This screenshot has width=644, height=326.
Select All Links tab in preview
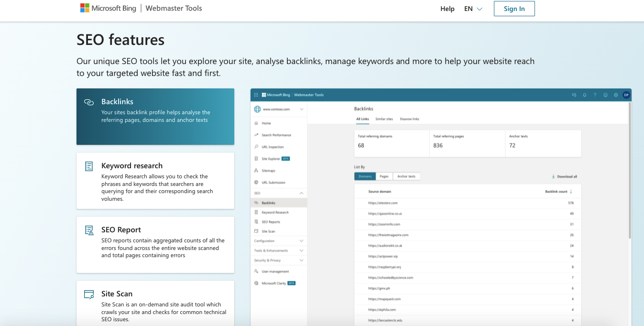pyautogui.click(x=362, y=119)
